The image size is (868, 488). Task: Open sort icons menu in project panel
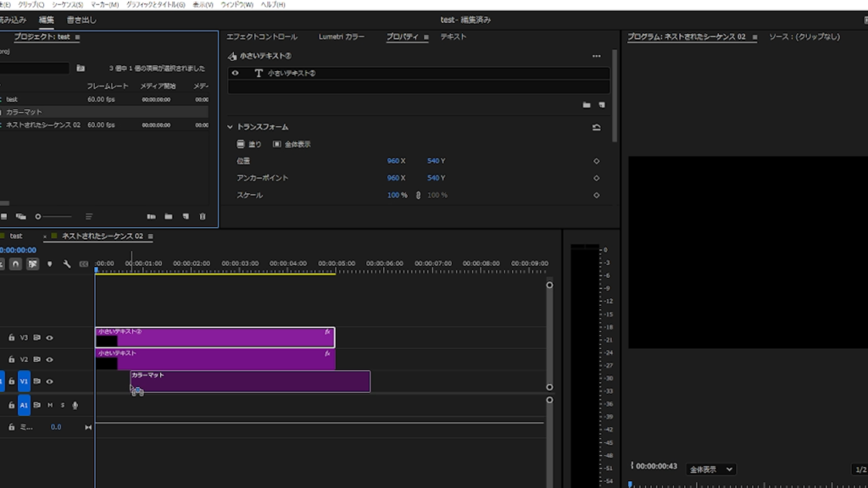coord(88,216)
